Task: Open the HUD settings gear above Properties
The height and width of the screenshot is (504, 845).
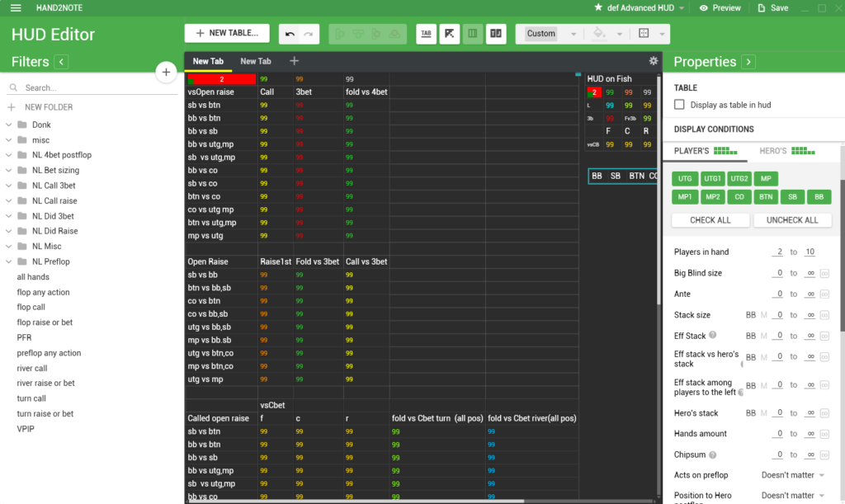Action: tap(654, 60)
